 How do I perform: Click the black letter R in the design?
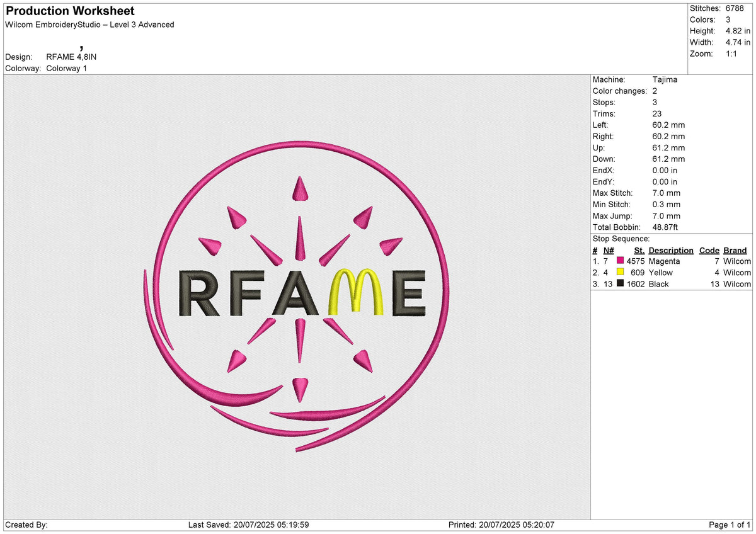[x=200, y=293]
